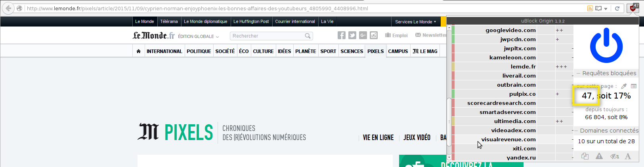
Task: Open the International section tab
Action: point(164,51)
